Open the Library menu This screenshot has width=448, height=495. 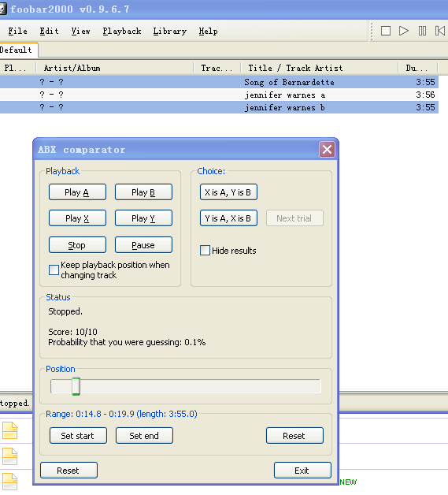(x=170, y=31)
